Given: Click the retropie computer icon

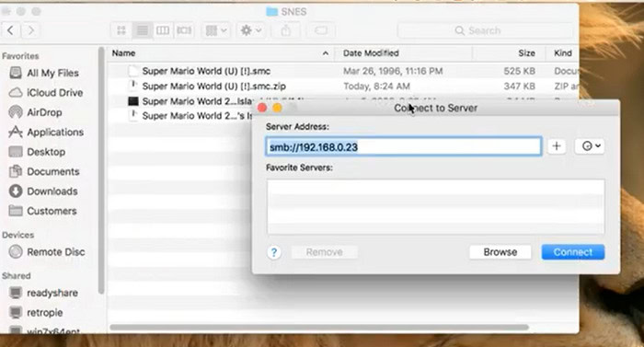Looking at the screenshot, I should pos(16,312).
